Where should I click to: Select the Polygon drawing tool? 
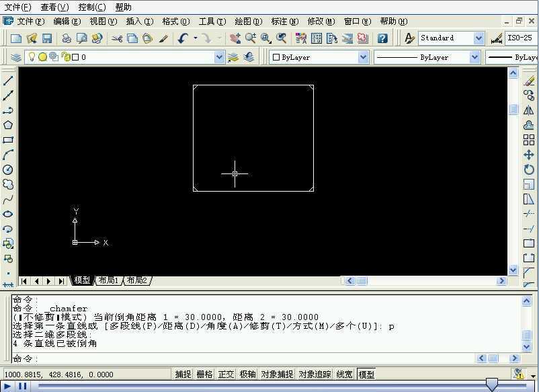tap(8, 125)
